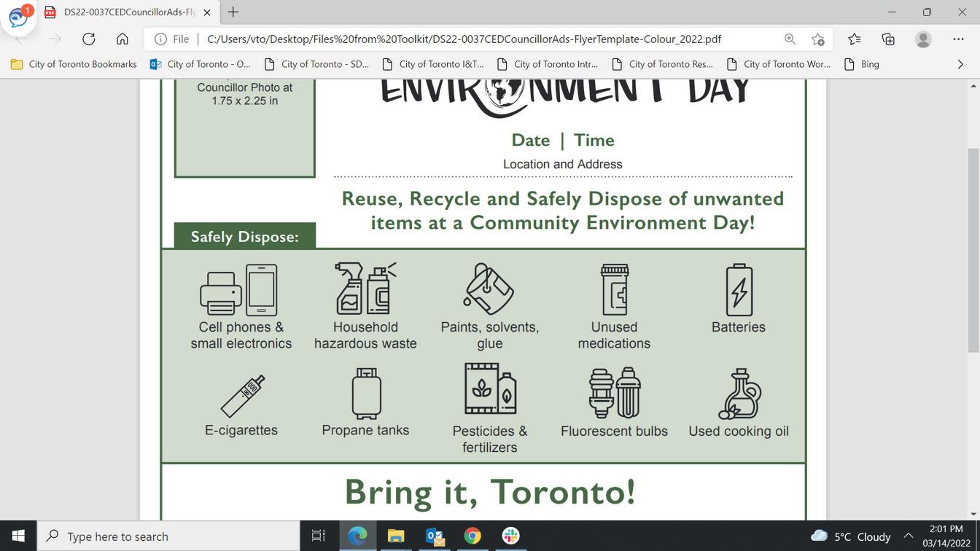Click the File info icon in address bar
Viewport: 980px width, 551px height.
[161, 39]
